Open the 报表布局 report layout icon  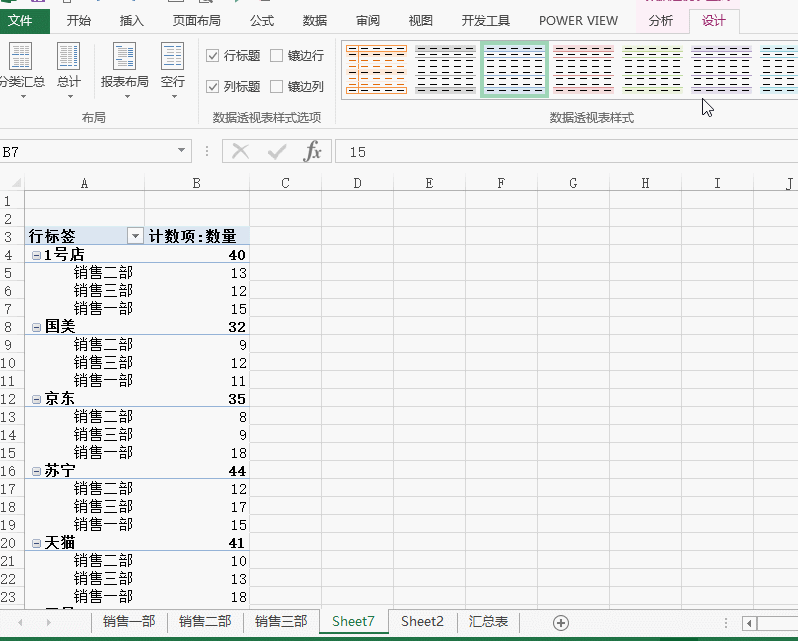125,58
